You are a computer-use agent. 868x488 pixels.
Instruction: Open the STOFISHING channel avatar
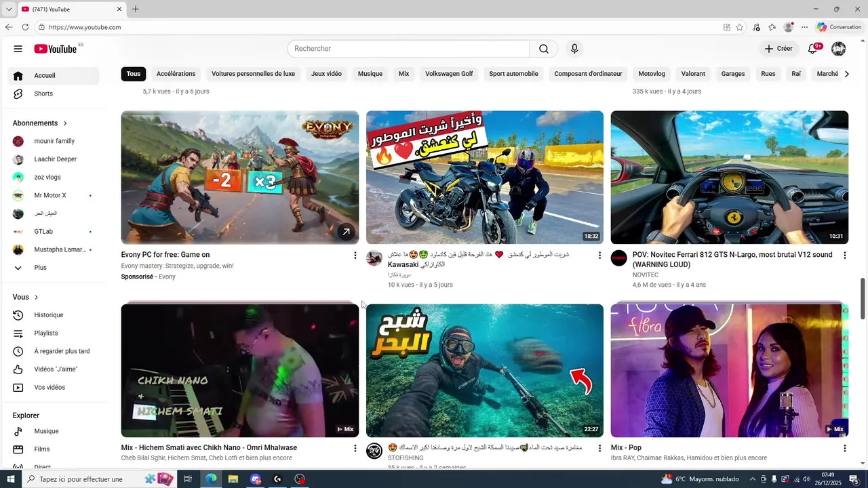pos(374,451)
